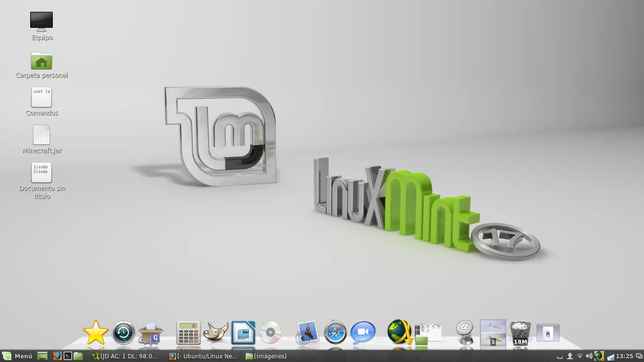Click the power switch dock icon
Image resolution: width=644 pixels, height=362 pixels.
click(x=548, y=333)
